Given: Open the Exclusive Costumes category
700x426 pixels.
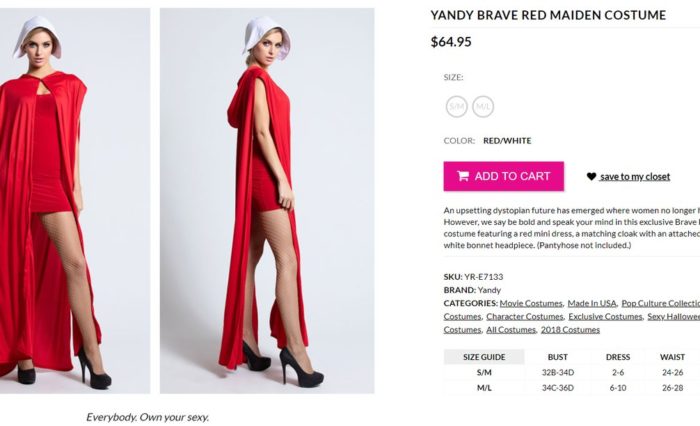Looking at the screenshot, I should tap(605, 317).
